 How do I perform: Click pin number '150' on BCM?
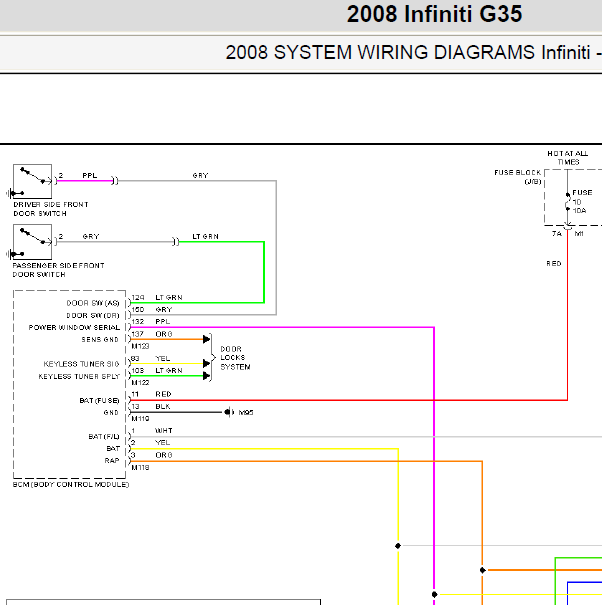coord(138,309)
